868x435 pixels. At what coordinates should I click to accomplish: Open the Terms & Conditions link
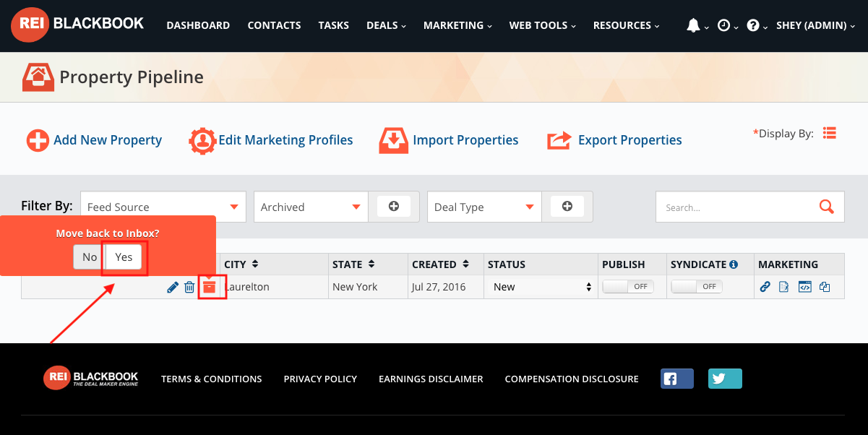coord(212,379)
